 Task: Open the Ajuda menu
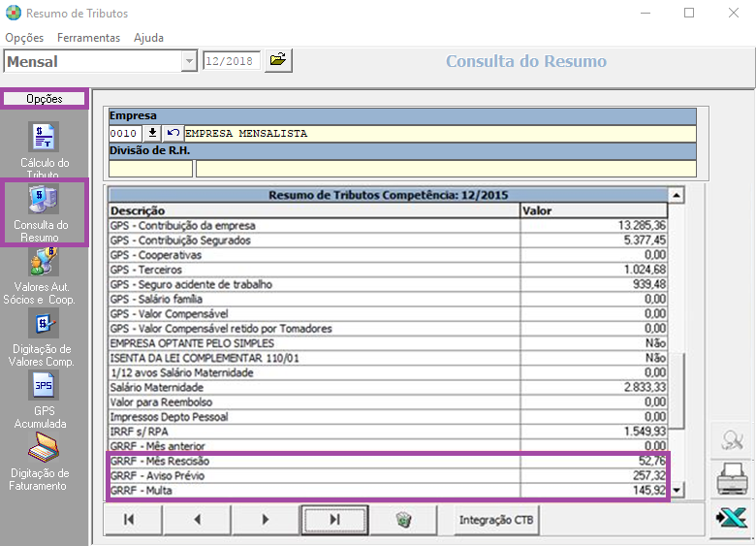148,38
